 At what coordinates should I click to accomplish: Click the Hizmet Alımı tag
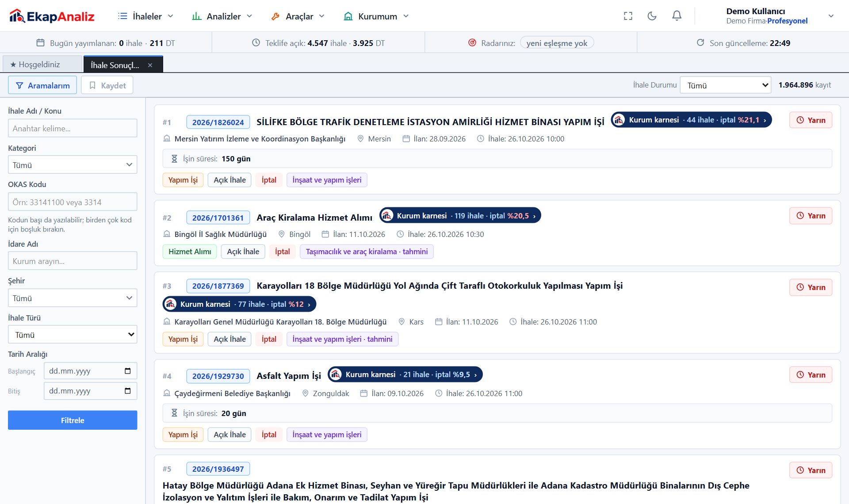click(x=190, y=252)
